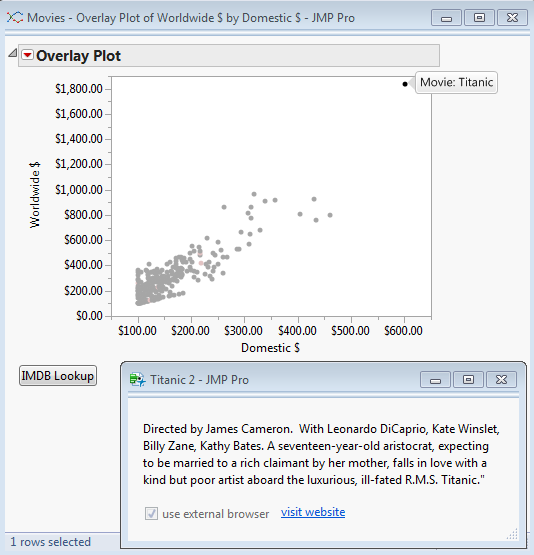Click the $1,800.00 y-axis tick label
Viewport: 534px width, 555px height.
[79, 88]
